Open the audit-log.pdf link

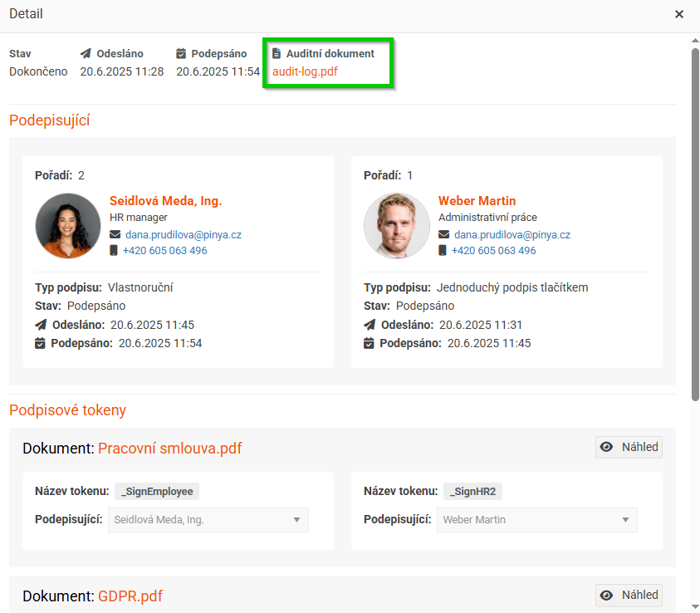[305, 71]
